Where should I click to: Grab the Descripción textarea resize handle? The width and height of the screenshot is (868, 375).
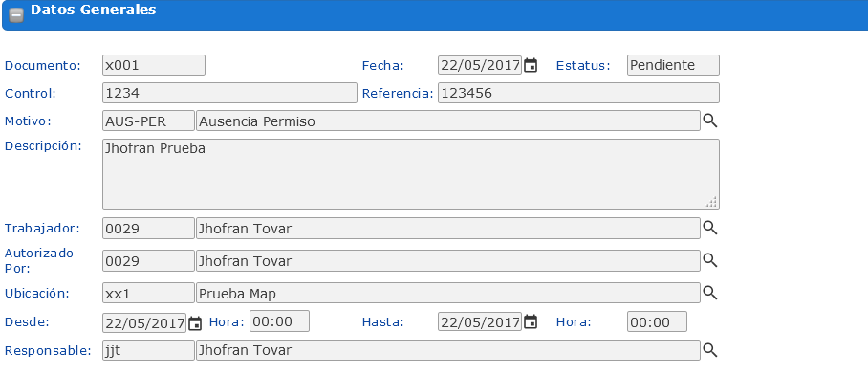pyautogui.click(x=712, y=202)
